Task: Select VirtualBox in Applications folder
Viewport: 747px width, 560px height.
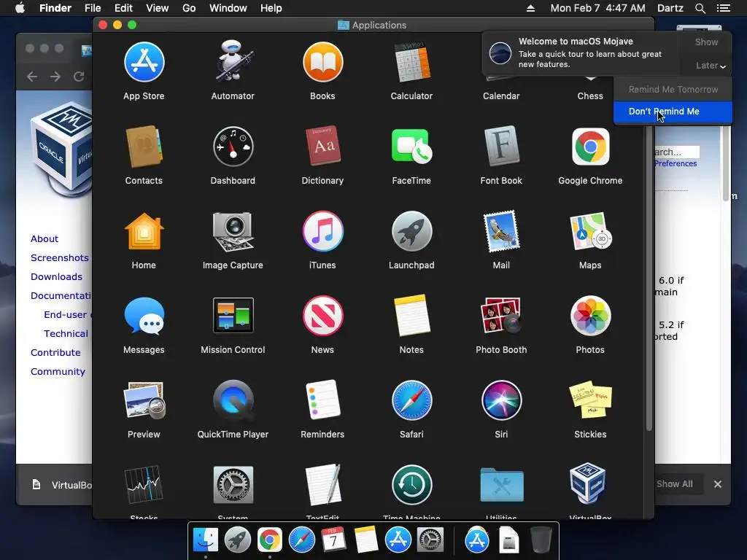Action: (587, 483)
